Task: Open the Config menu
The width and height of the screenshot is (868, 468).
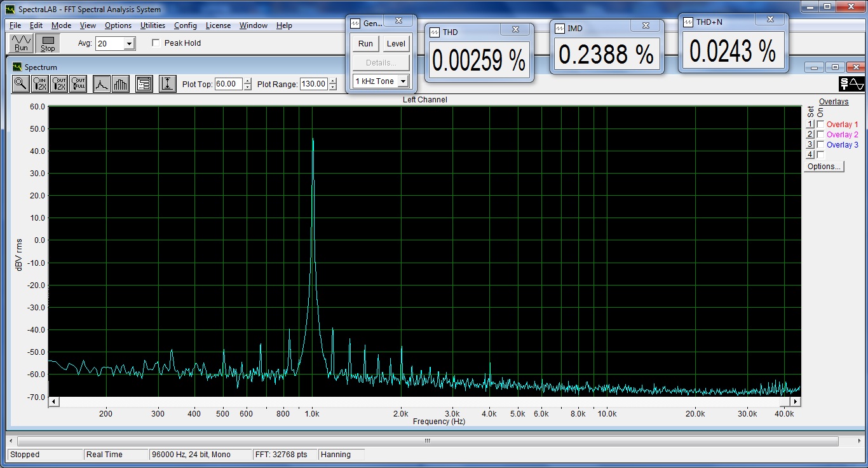Action: [x=186, y=25]
